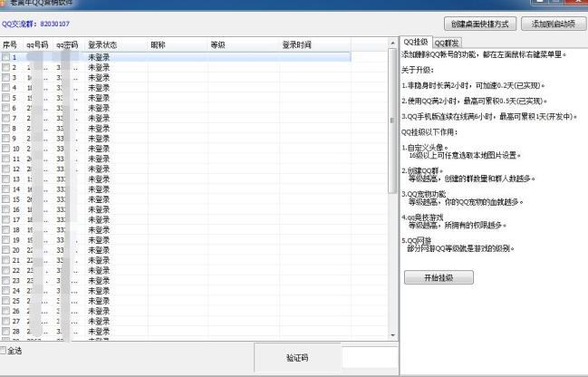
Task: Click the 2.创建QQ群 line
Action: 422,170
